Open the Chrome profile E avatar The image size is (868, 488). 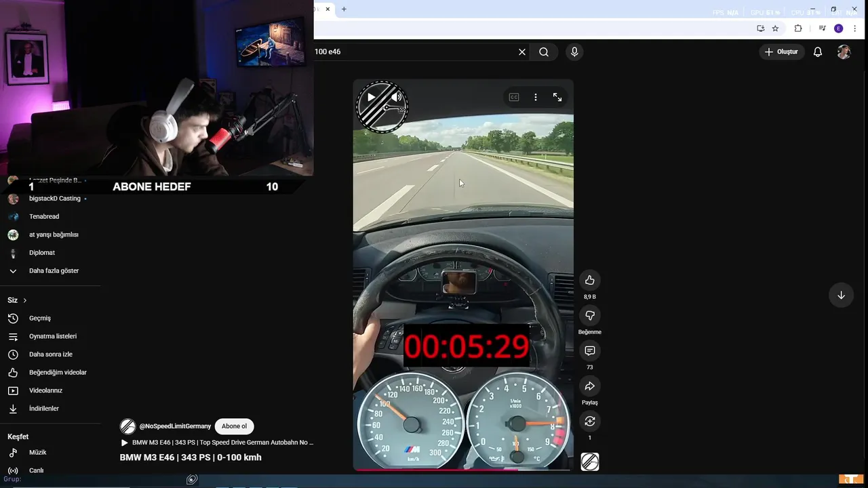pos(839,28)
